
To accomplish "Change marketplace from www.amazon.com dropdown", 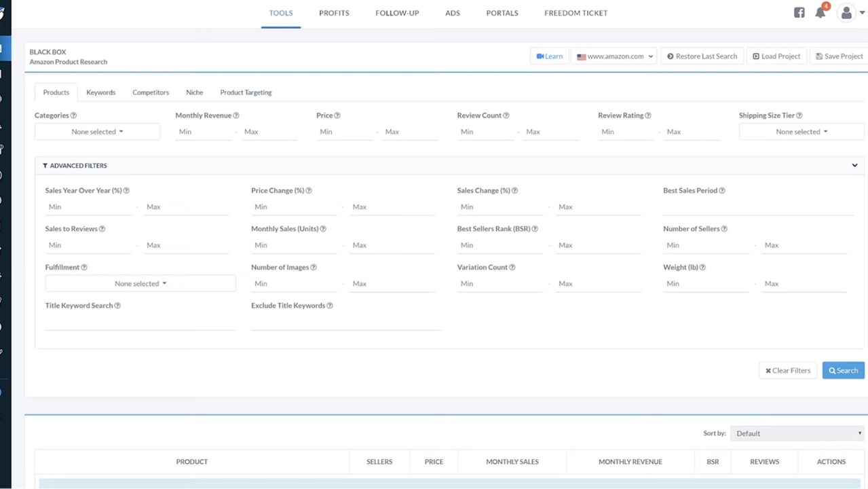I will click(x=615, y=56).
